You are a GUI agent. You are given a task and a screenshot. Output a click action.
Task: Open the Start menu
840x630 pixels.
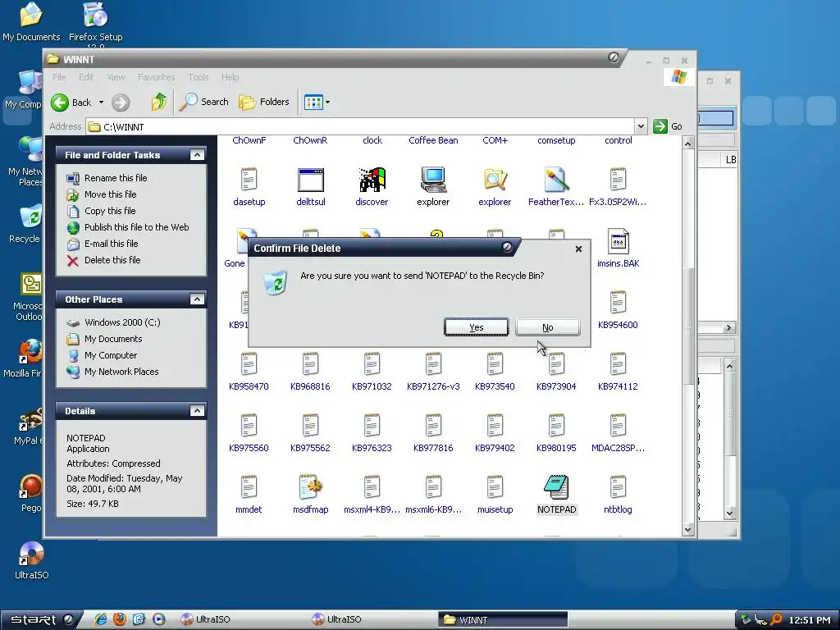[41, 620]
